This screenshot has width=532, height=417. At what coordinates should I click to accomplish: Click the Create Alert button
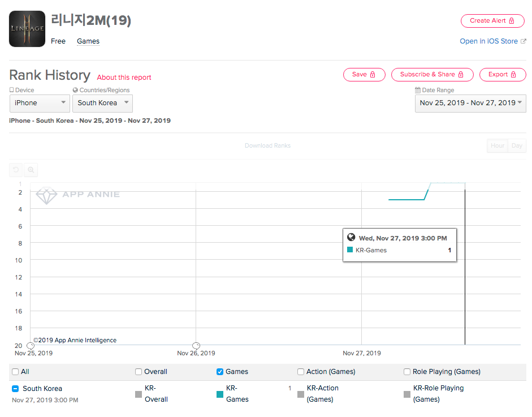coord(492,21)
